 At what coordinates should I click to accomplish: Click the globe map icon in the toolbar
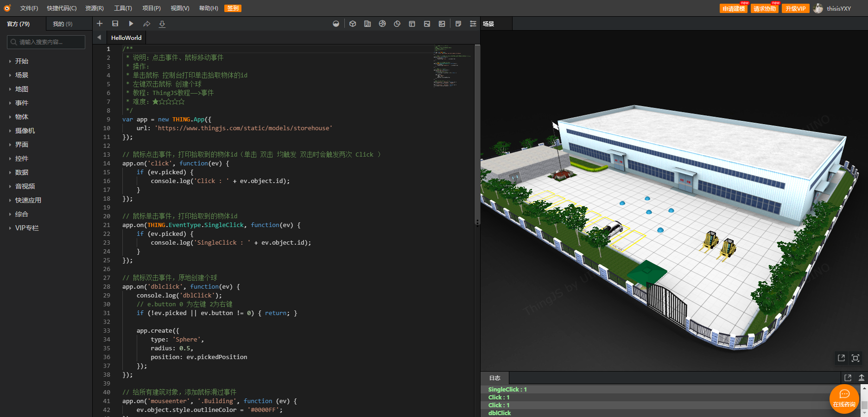click(x=382, y=24)
